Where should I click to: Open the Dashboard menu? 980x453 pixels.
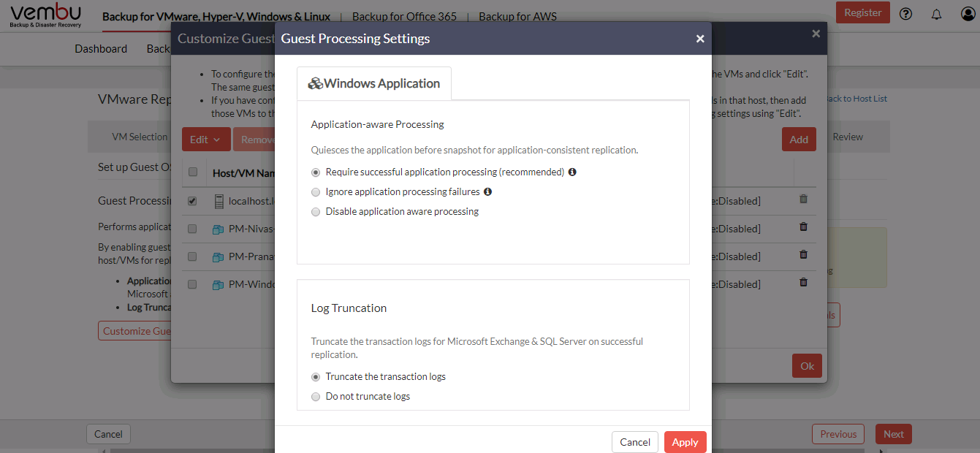click(x=101, y=49)
